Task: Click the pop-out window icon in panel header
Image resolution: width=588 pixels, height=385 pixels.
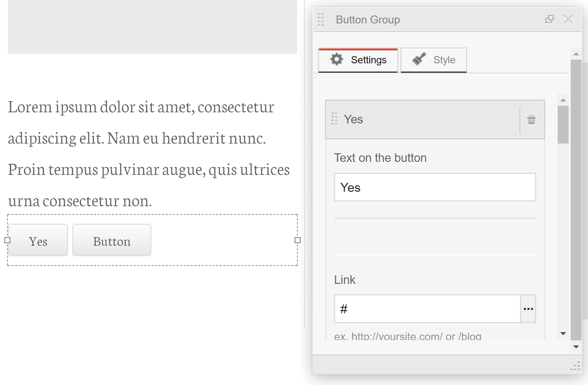Action: (549, 19)
